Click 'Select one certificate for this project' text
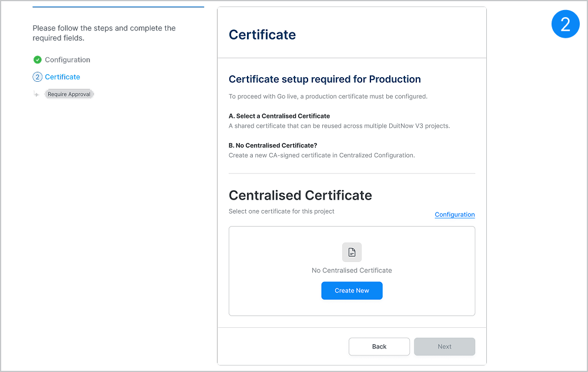The image size is (588, 372). pos(281,211)
